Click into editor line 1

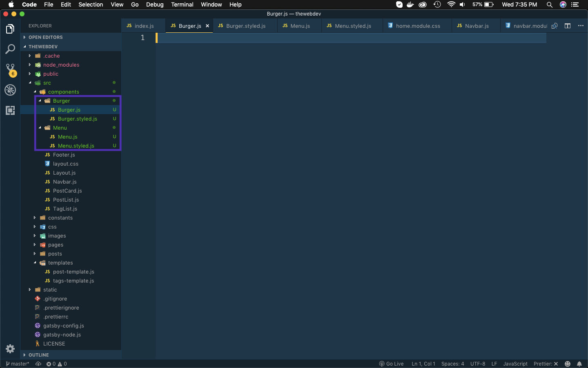(x=351, y=38)
